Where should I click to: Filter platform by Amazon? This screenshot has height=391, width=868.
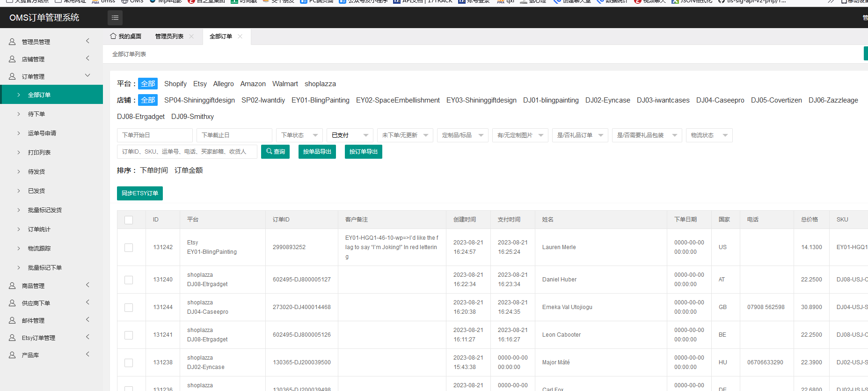pos(253,84)
